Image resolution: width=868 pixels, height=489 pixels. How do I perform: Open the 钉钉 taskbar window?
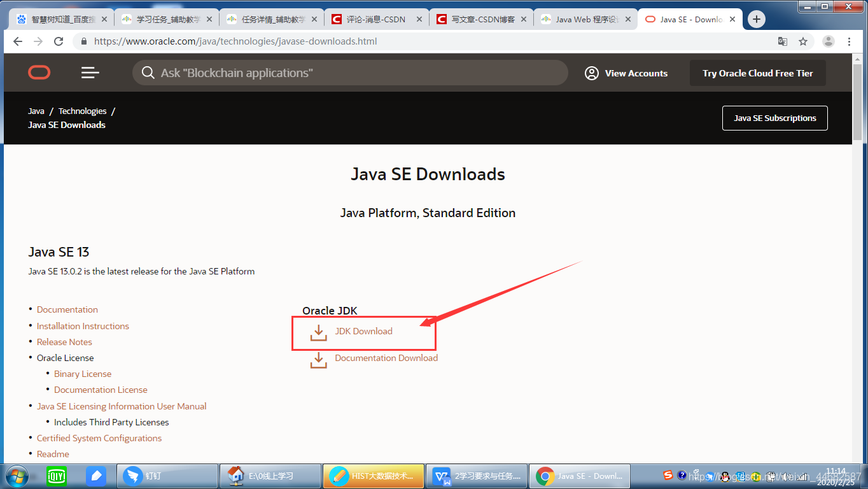(167, 476)
